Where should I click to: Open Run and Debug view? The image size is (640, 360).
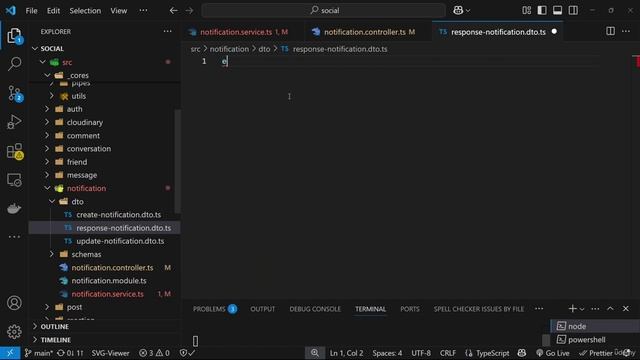coord(14,122)
